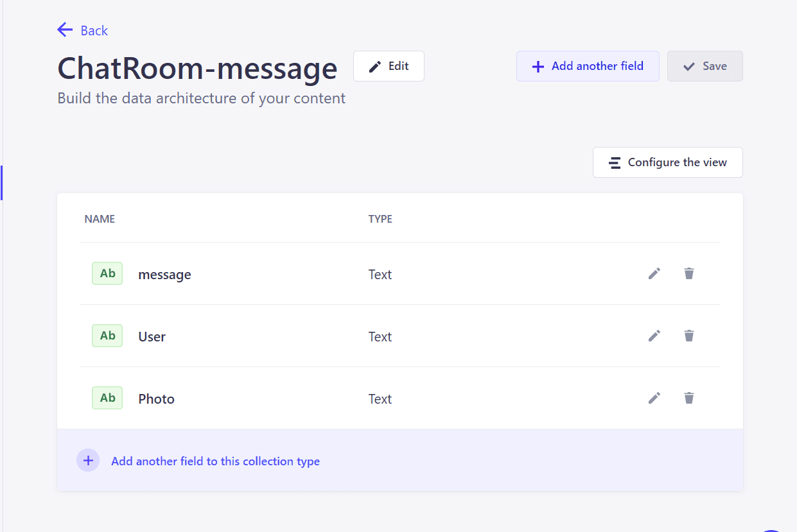Screen dimensions: 797x532
Task: Click Add another field to this collection type
Action: pyautogui.click(x=215, y=461)
